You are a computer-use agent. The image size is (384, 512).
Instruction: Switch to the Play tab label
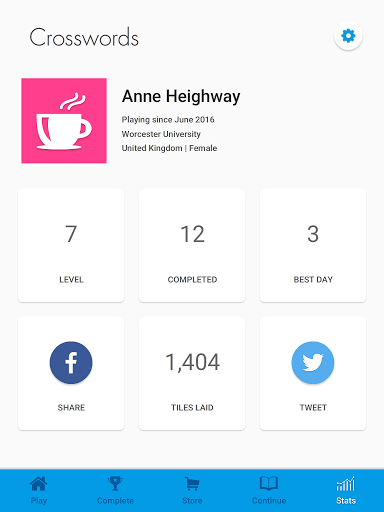coord(39,501)
